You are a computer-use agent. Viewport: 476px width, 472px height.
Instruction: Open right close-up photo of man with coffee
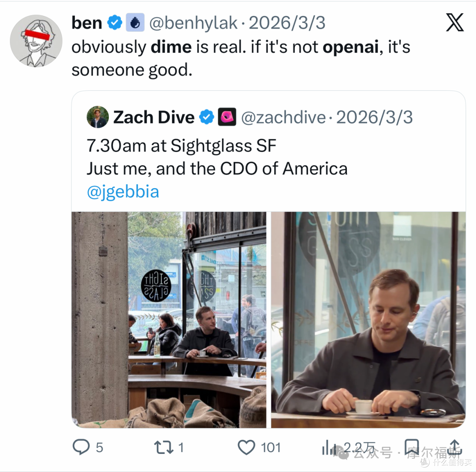368,320
